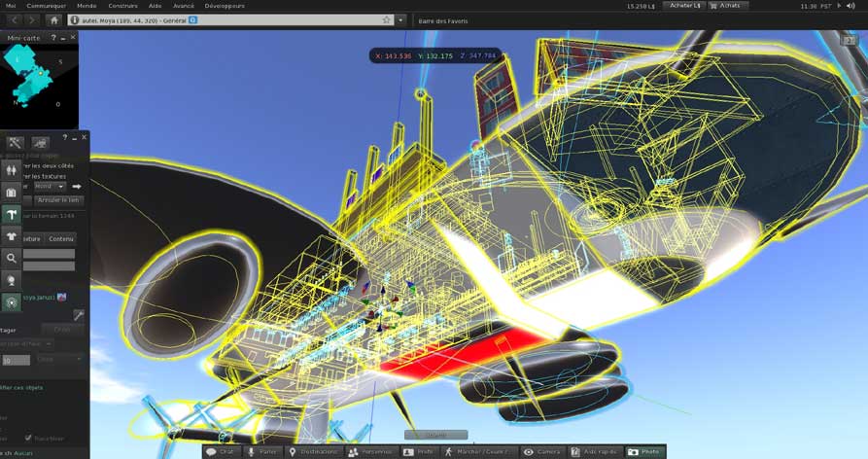
Task: Click the favorite star in location bar
Action: click(x=386, y=19)
